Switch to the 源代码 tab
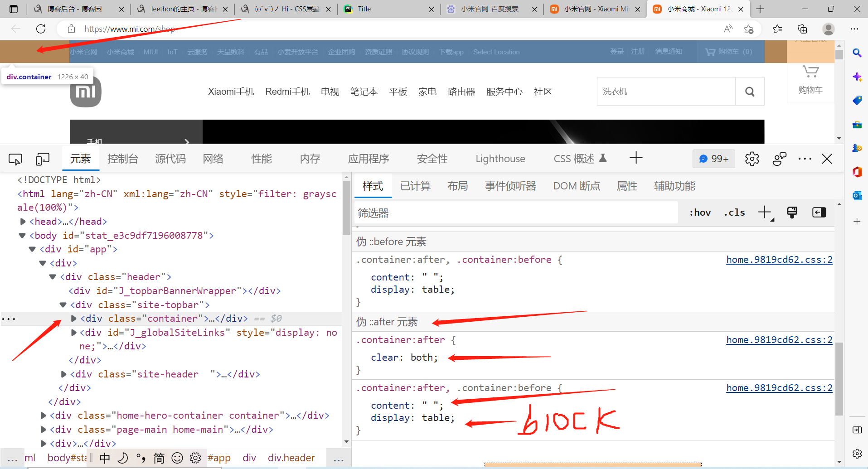Image resolution: width=868 pixels, height=469 pixels. point(170,159)
